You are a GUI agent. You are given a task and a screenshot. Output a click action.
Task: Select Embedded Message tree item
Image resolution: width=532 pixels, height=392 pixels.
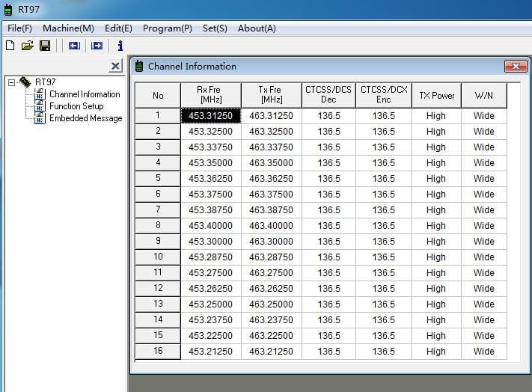coord(85,118)
